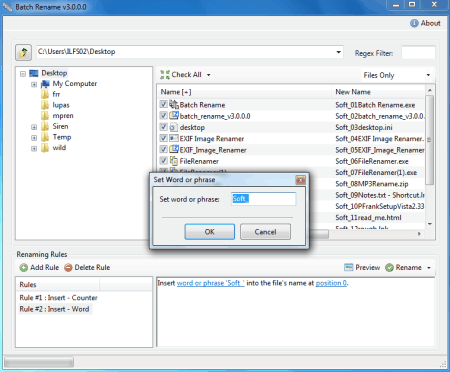
Task: Click the EXIF Image Renamer file icon
Action: coord(174,138)
